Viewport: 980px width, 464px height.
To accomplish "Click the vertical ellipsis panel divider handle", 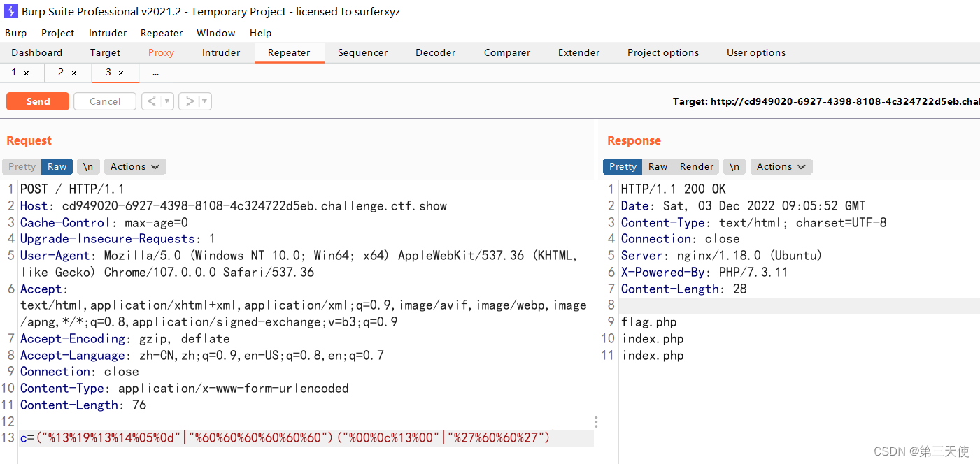I will coord(596,422).
